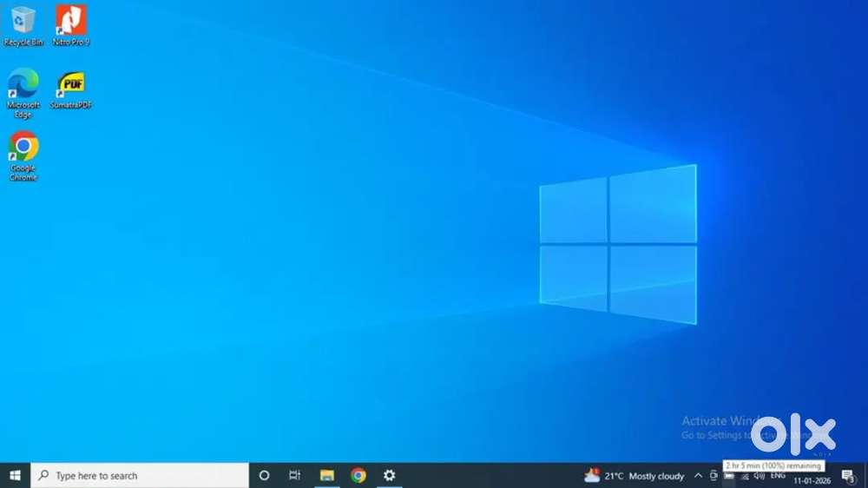
Task: Click the 'Type here to search' box
Action: [139, 476]
